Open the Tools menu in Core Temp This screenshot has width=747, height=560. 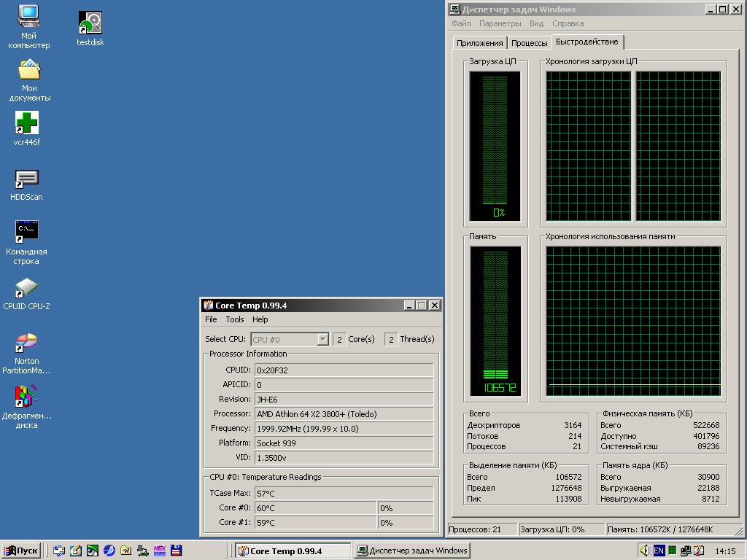[235, 319]
